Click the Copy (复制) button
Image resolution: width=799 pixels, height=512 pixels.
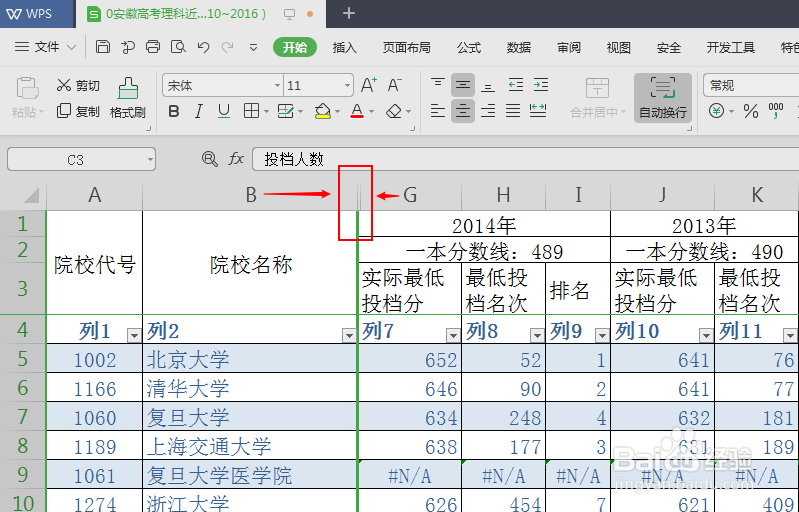click(77, 111)
